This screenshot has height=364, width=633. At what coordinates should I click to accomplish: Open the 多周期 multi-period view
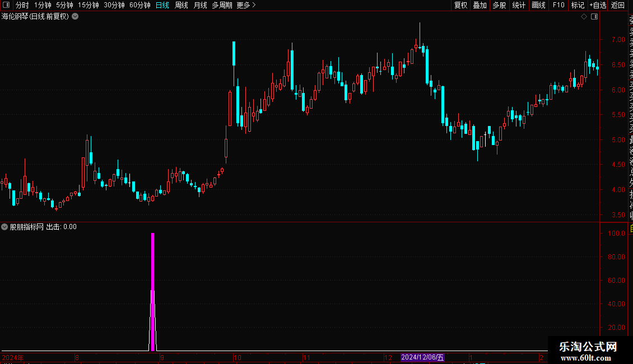coord(222,5)
